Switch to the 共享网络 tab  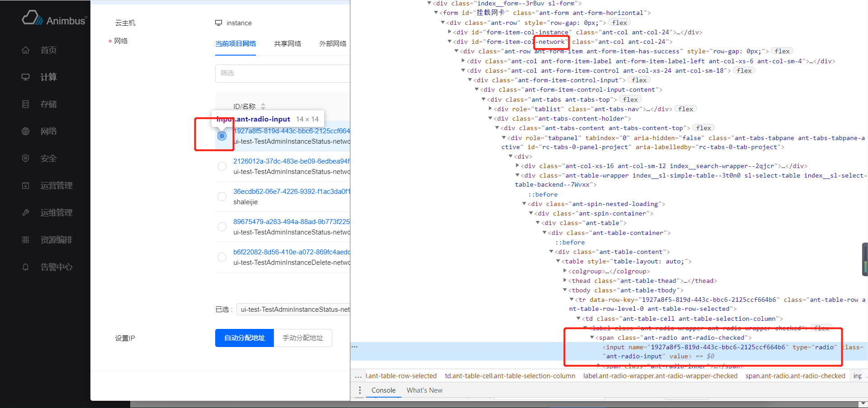point(288,44)
